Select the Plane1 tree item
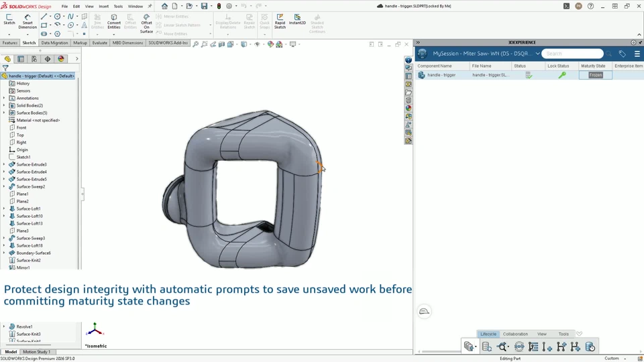644x362 pixels. pos(22,194)
